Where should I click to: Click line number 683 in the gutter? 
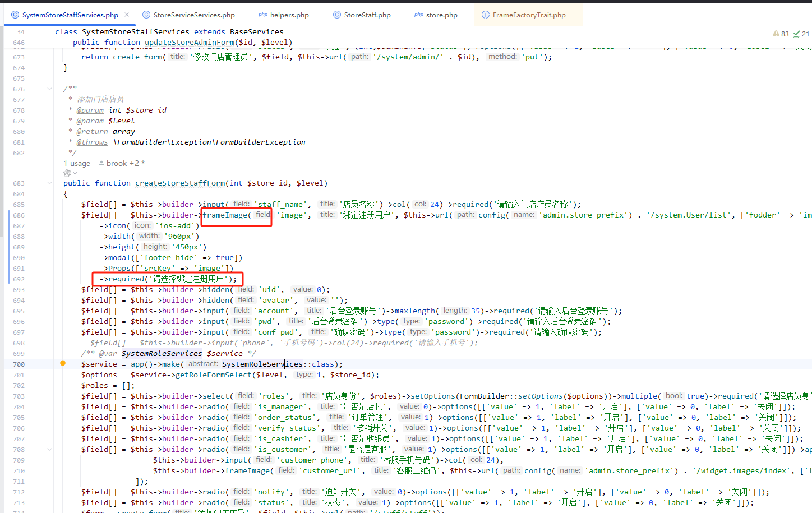click(x=19, y=183)
